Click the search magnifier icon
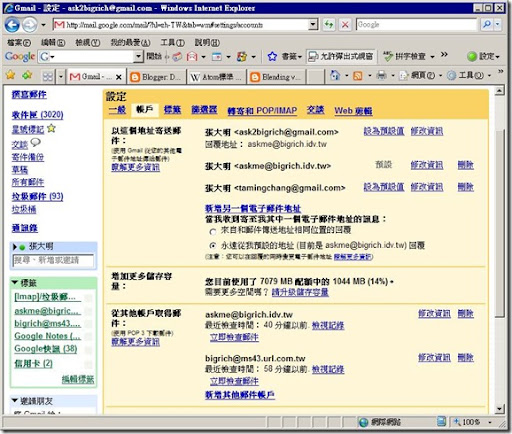512x434 pixels. pyautogui.click(x=487, y=24)
